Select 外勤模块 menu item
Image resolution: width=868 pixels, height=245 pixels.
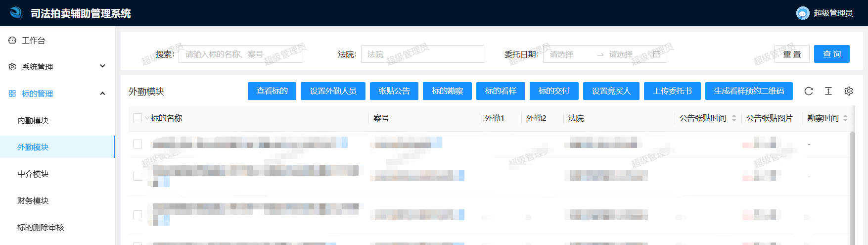[57, 147]
